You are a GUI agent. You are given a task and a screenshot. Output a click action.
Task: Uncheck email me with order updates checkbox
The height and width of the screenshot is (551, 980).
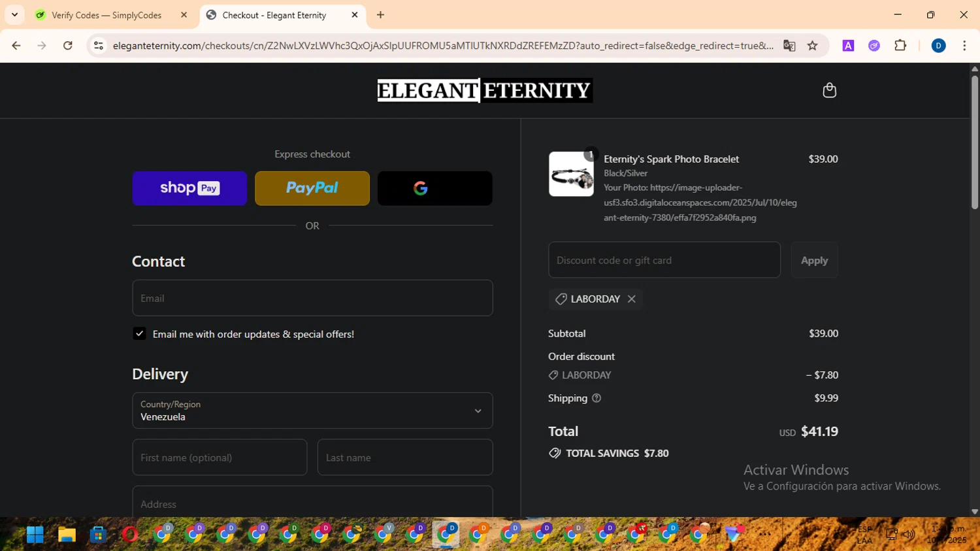(139, 333)
